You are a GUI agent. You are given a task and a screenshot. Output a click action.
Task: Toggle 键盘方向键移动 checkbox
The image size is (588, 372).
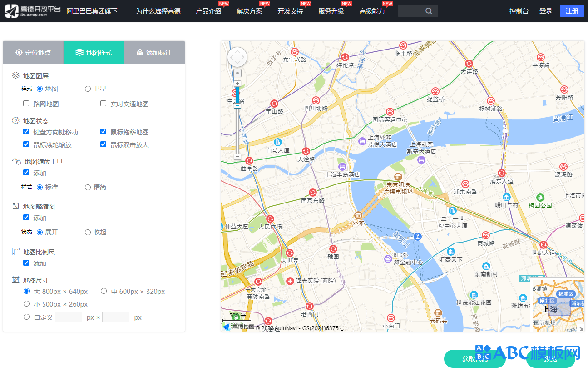tap(26, 132)
